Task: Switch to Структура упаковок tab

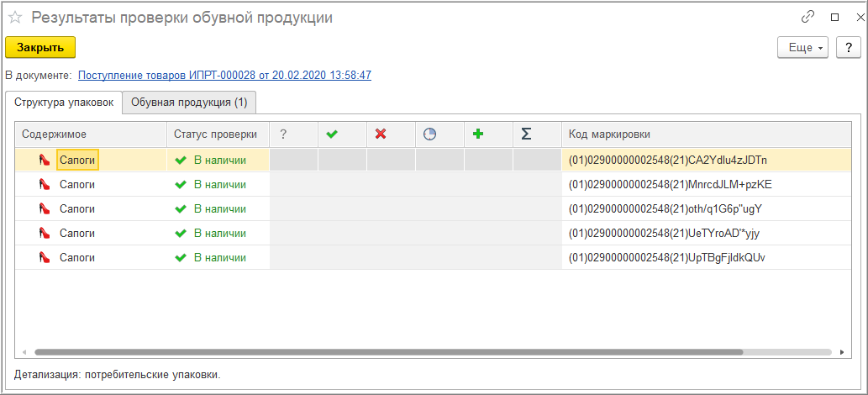Action: 64,103
